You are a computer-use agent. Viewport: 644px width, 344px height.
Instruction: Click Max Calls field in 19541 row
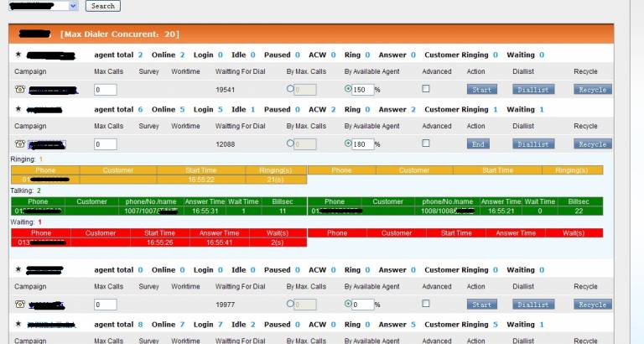pyautogui.click(x=105, y=90)
